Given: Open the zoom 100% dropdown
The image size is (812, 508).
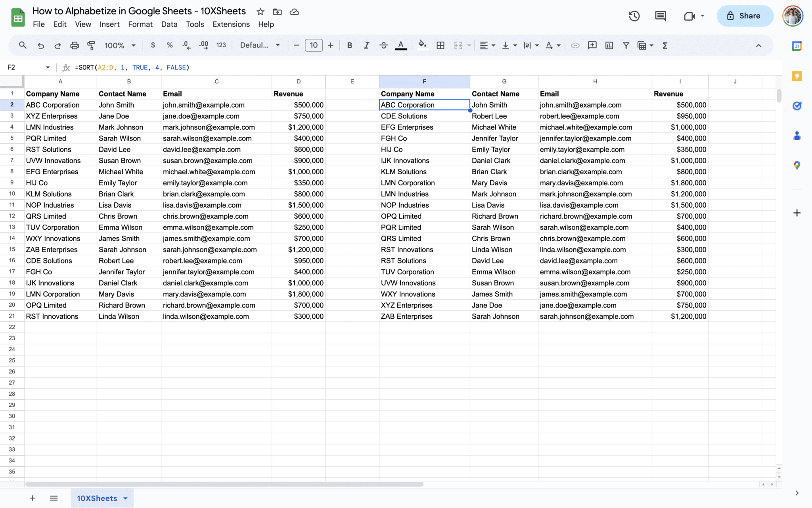Looking at the screenshot, I should tap(120, 45).
